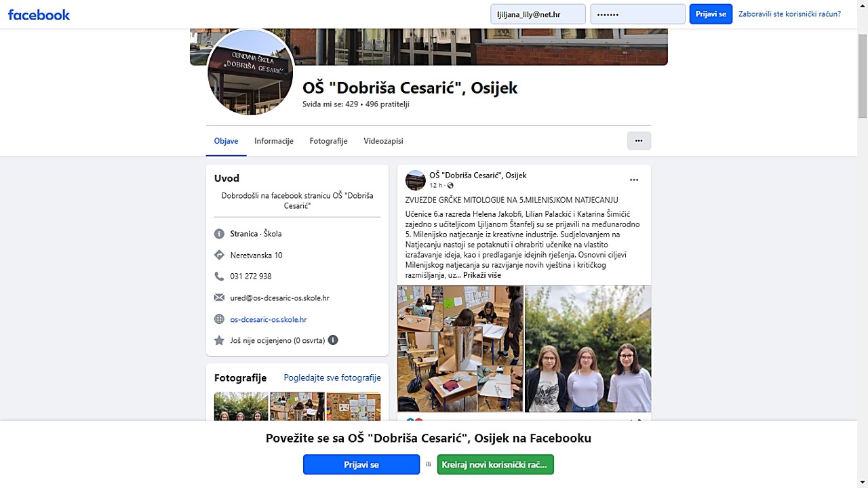Open Zaboravili ste korisnički račun link
Screen dimensions: 868x488
coord(789,14)
